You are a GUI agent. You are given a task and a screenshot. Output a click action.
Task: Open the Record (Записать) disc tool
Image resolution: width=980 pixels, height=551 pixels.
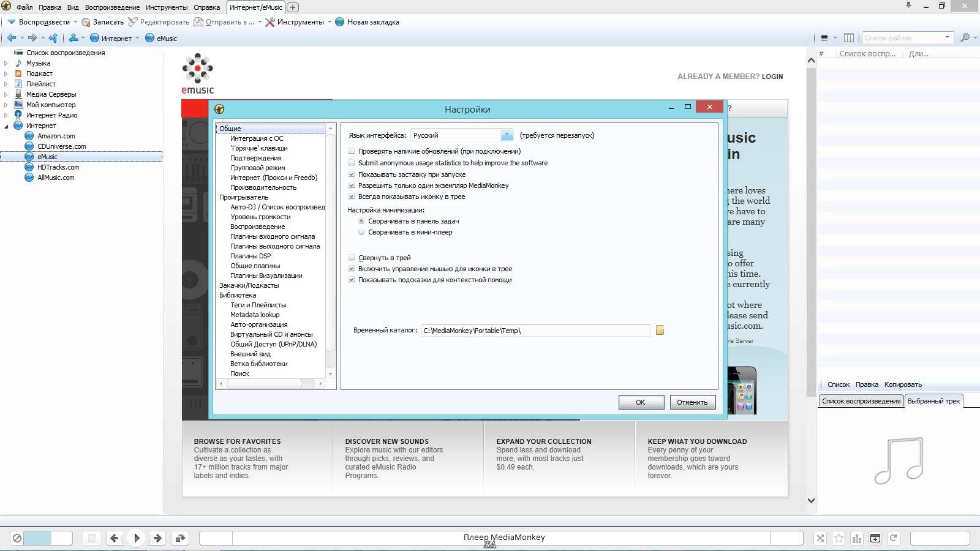click(103, 22)
